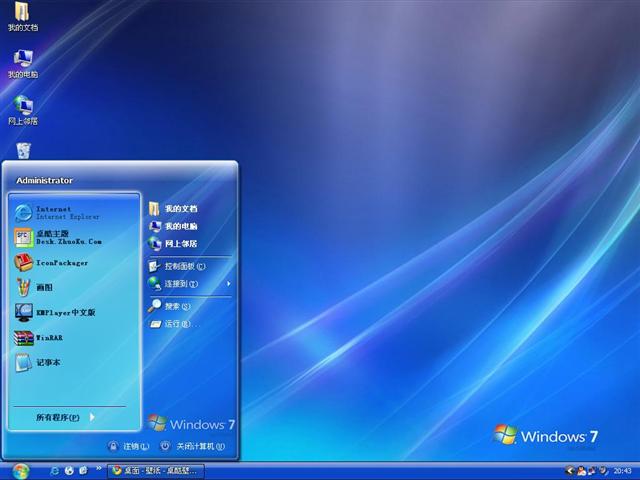Click tray icon left of the clock

tap(603, 471)
